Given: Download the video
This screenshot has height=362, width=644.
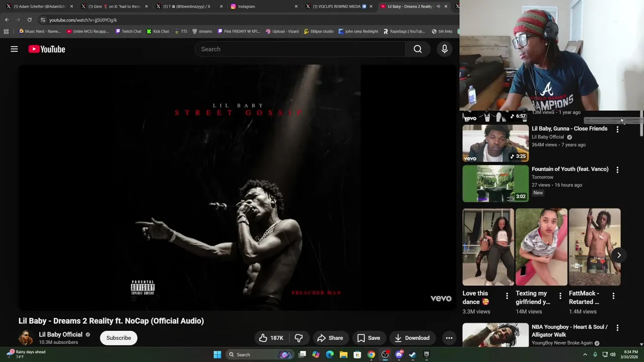Looking at the screenshot, I should [412, 338].
